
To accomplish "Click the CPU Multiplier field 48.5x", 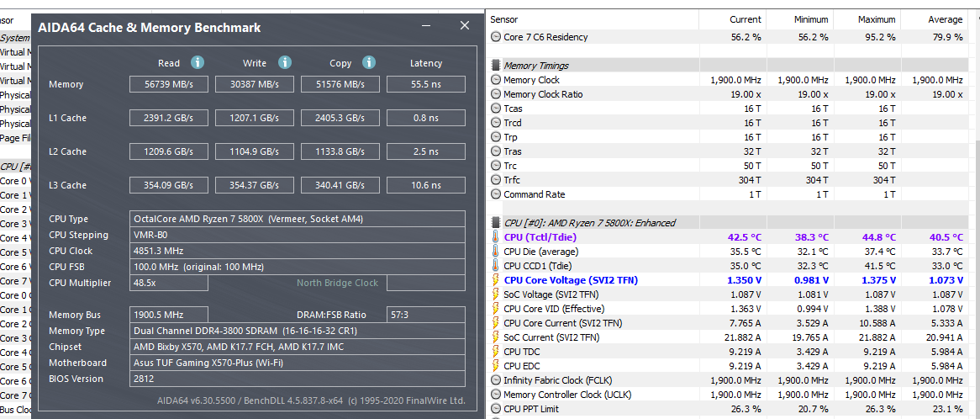I will coord(169,284).
